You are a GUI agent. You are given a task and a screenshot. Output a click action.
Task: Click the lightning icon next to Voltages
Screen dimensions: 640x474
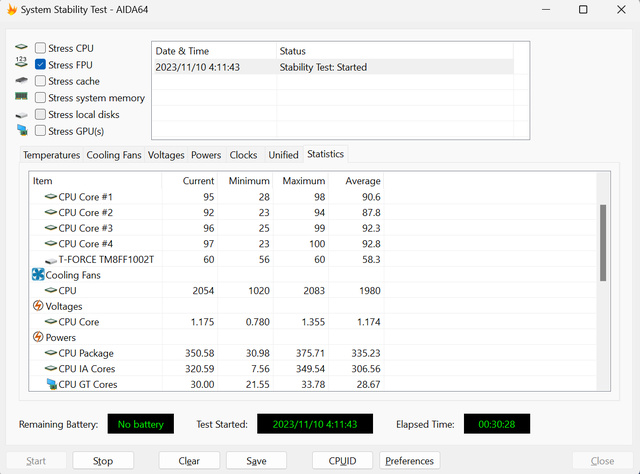pos(38,305)
